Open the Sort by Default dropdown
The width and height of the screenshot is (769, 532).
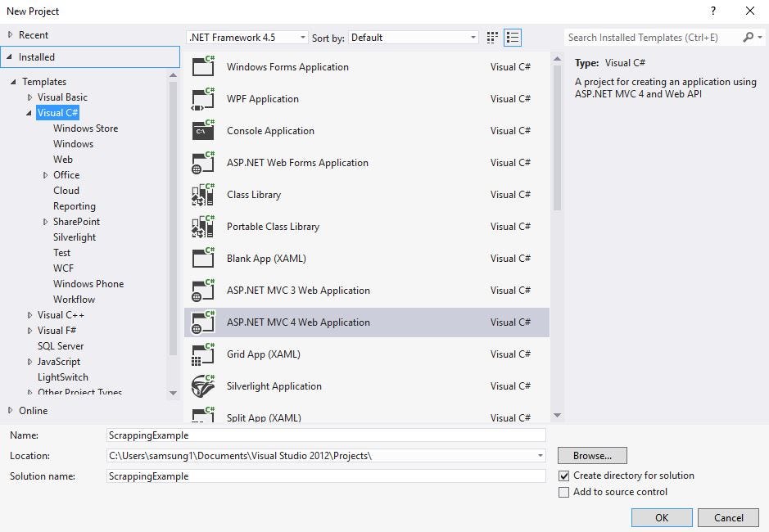tap(413, 38)
